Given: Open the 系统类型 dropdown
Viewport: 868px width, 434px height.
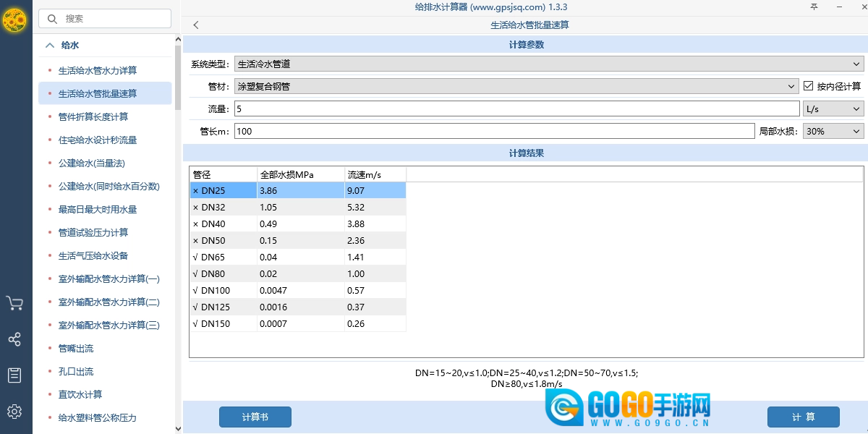Looking at the screenshot, I should click(549, 64).
